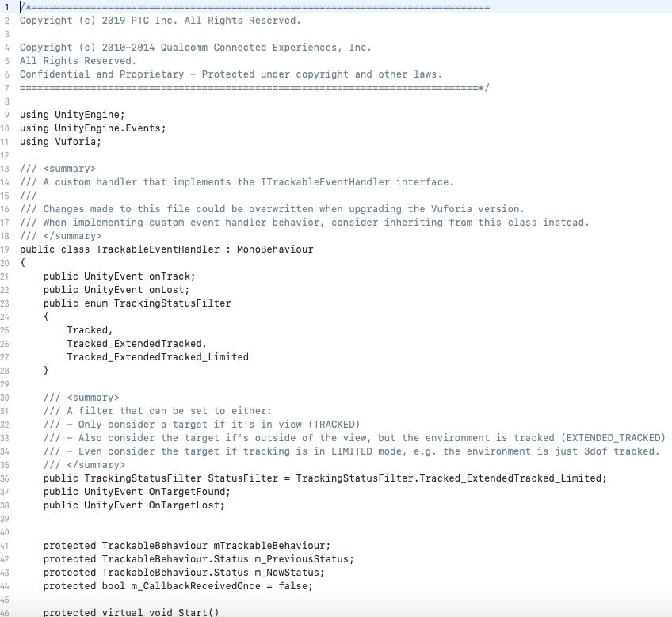Click the onLost UnityEvent declaration
The width and height of the screenshot is (672, 617).
point(116,290)
